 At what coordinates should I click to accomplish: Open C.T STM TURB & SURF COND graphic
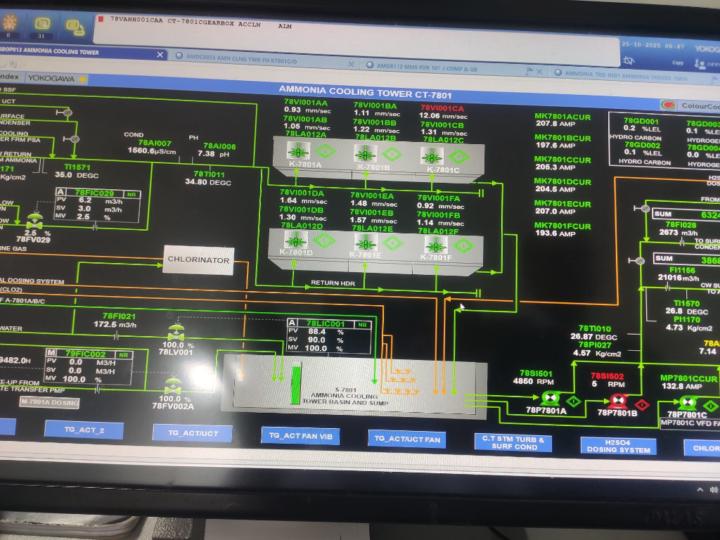[513, 442]
